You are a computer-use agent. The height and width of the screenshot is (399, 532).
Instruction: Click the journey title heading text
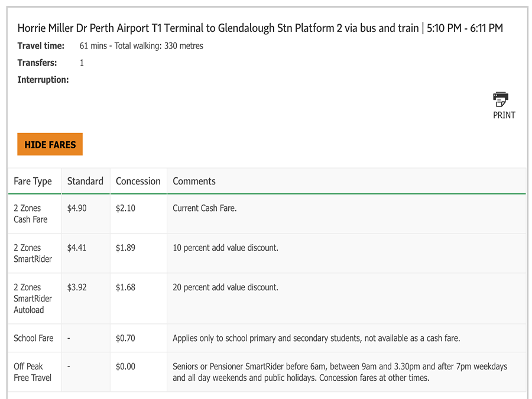pyautogui.click(x=260, y=28)
